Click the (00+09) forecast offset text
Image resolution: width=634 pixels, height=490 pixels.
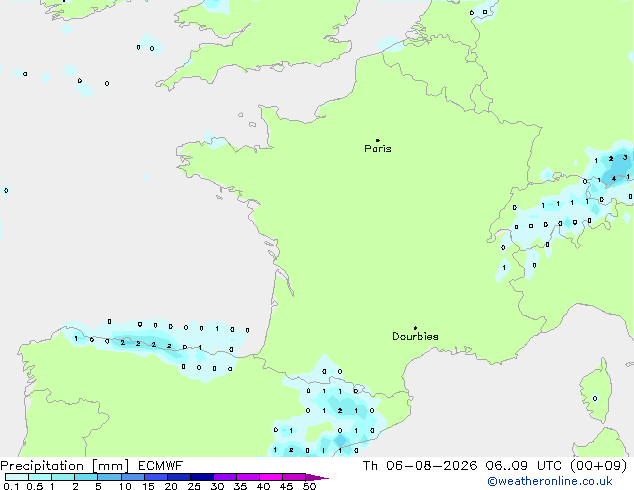pyautogui.click(x=598, y=466)
